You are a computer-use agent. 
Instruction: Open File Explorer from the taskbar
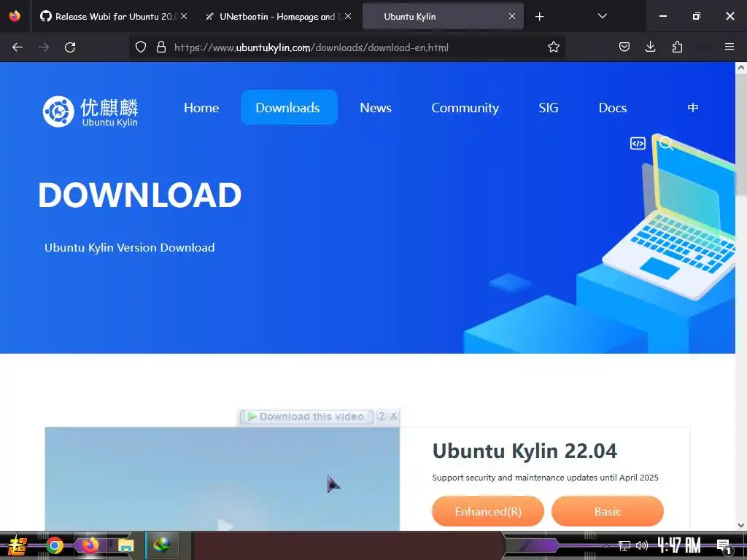point(125,545)
